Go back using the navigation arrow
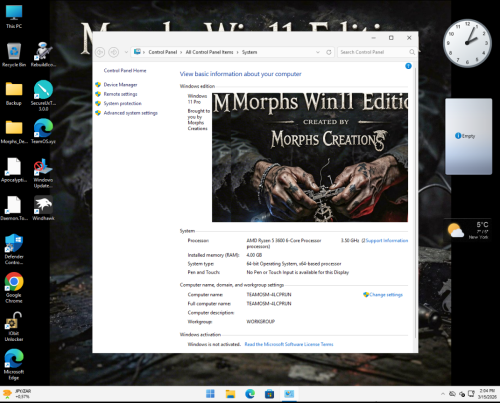The image size is (500, 403). click(x=100, y=52)
